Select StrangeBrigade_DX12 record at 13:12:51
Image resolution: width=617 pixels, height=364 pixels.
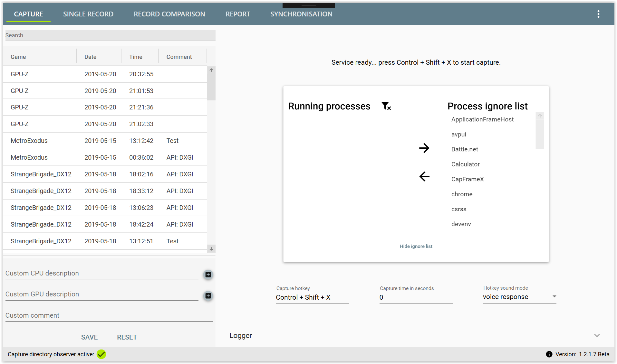coord(105,241)
